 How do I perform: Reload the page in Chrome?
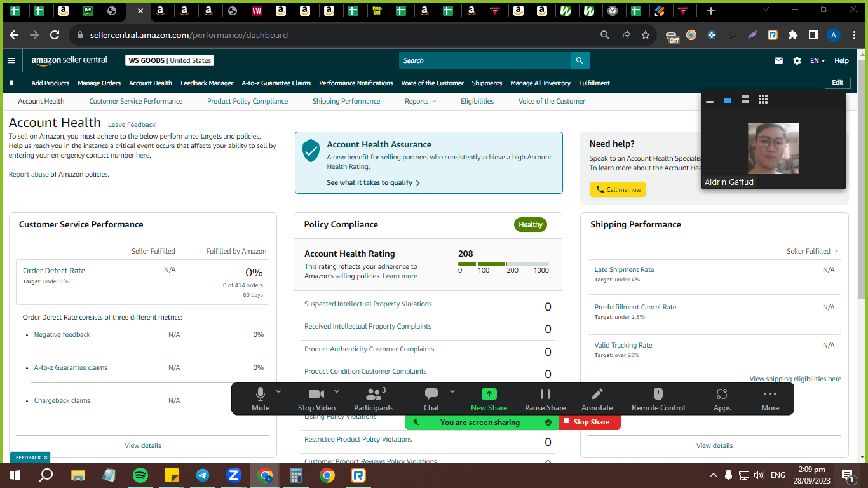pos(55,35)
